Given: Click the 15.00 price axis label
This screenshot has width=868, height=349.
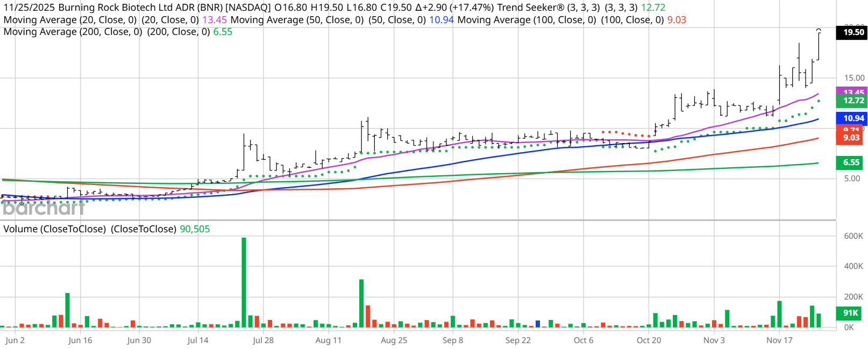Looking at the screenshot, I should 855,78.
